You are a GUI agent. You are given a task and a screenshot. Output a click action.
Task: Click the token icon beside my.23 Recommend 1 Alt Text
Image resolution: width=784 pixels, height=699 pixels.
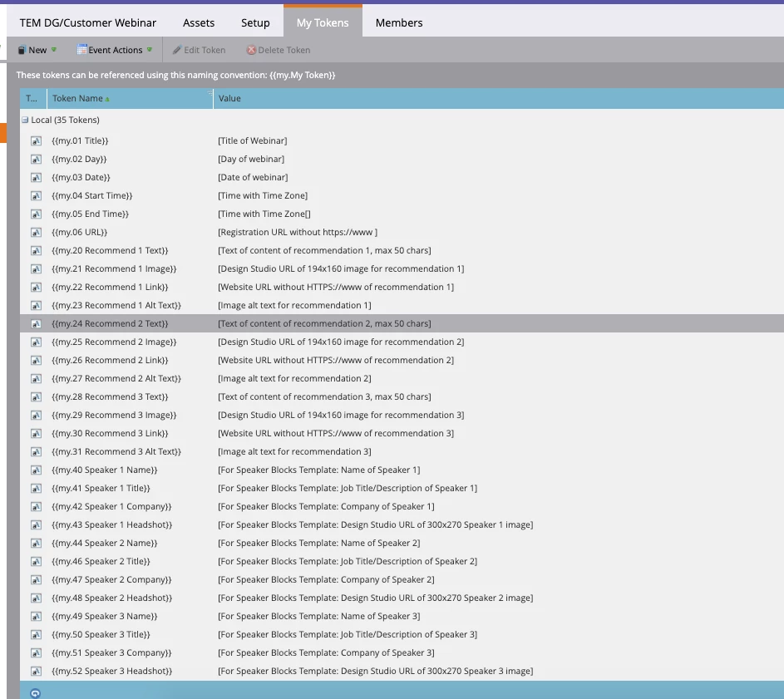pyautogui.click(x=36, y=306)
